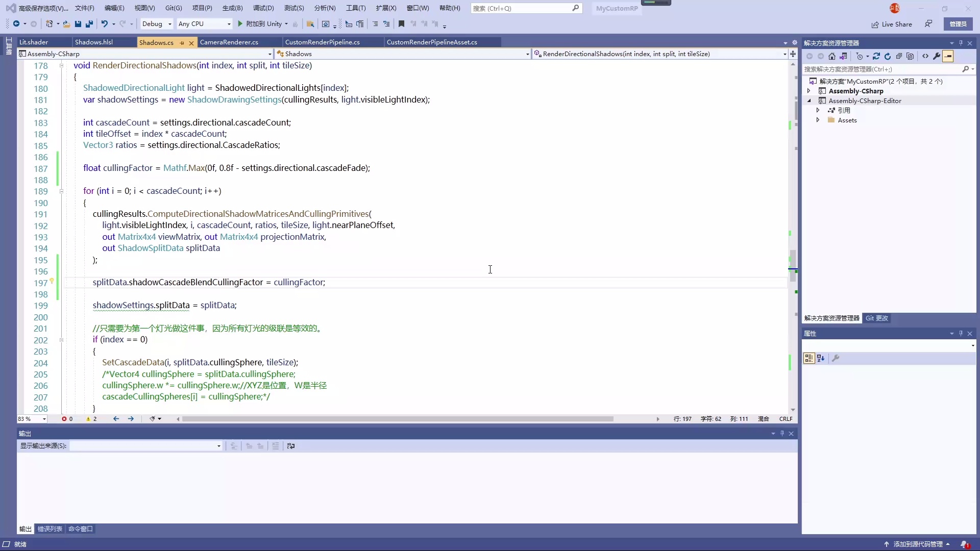Screen dimensions: 980x551
Task: Click Home icon in Solution Explorer toolbar
Action: [832, 57]
